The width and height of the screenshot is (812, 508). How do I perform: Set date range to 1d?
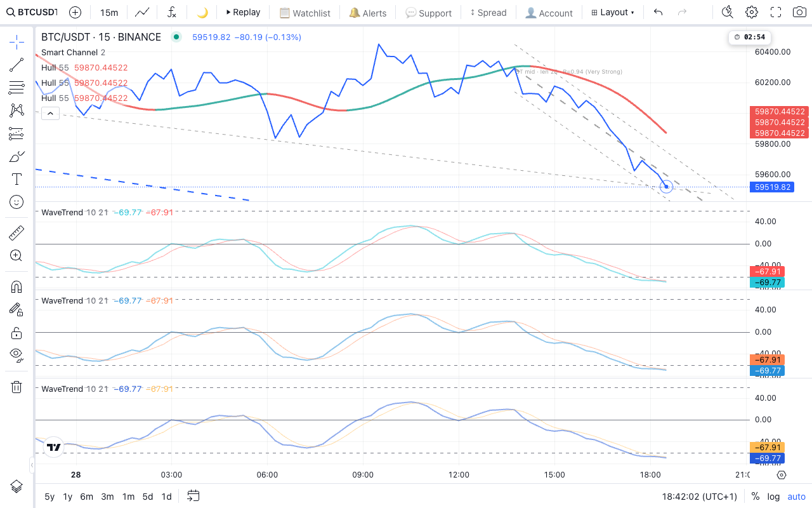(x=167, y=497)
